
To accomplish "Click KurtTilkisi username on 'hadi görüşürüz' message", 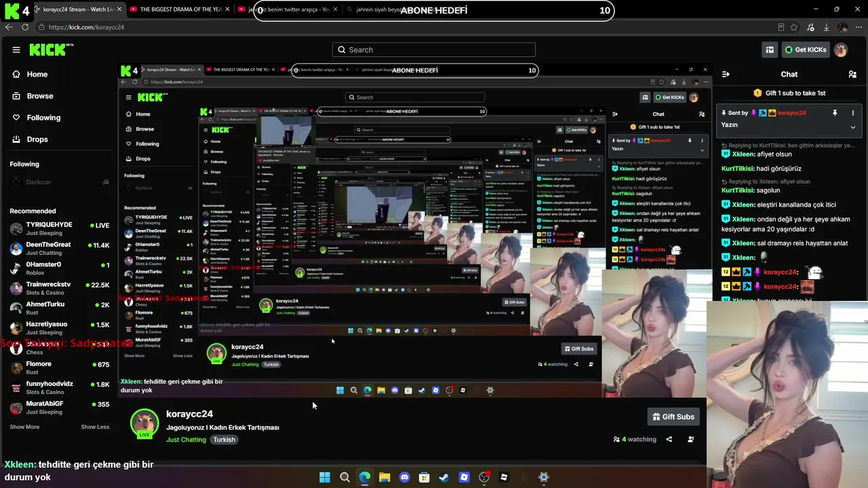I will pos(737,169).
